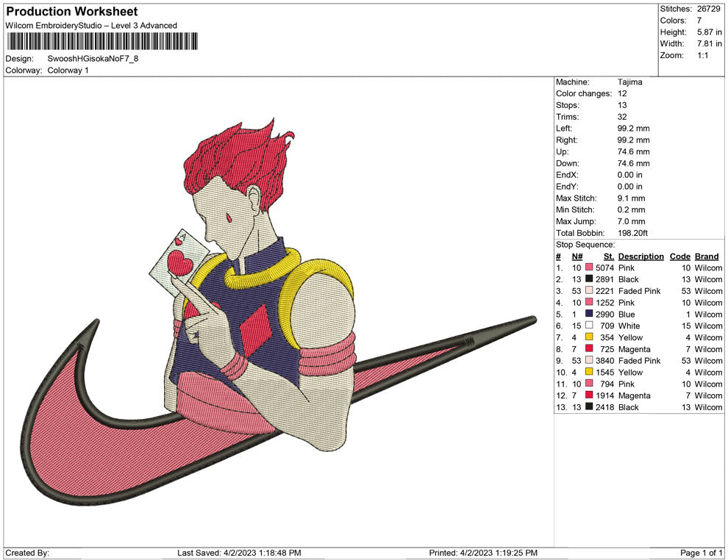Click the yellow swatch beside 354 stitches

(589, 337)
